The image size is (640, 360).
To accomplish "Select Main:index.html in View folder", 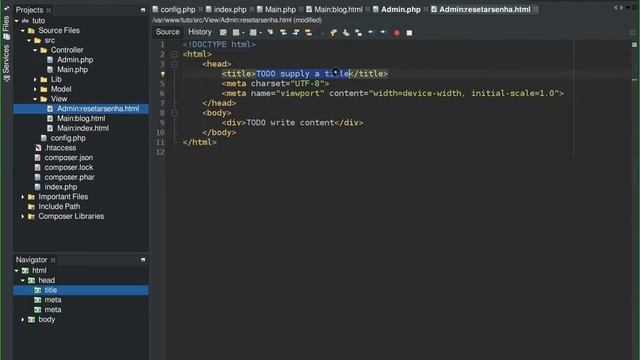I will pyautogui.click(x=83, y=128).
